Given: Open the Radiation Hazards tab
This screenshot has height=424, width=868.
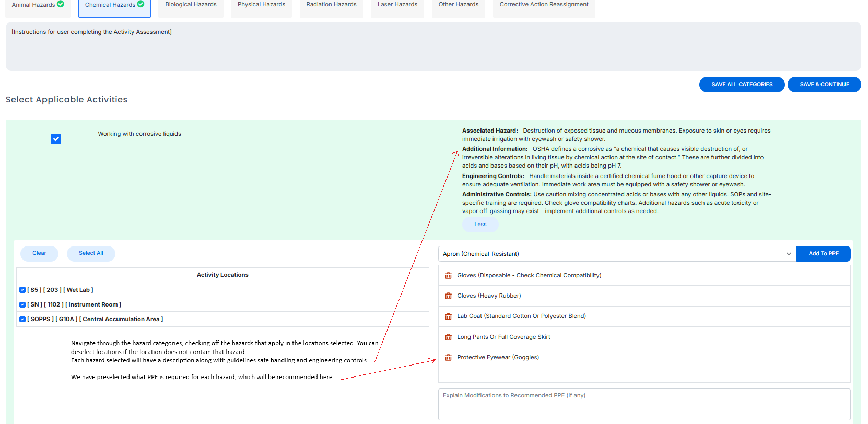Looking at the screenshot, I should (331, 5).
